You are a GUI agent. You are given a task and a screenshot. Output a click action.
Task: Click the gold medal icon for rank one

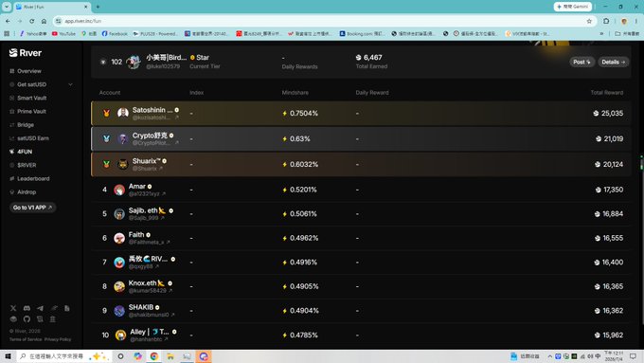coord(106,113)
